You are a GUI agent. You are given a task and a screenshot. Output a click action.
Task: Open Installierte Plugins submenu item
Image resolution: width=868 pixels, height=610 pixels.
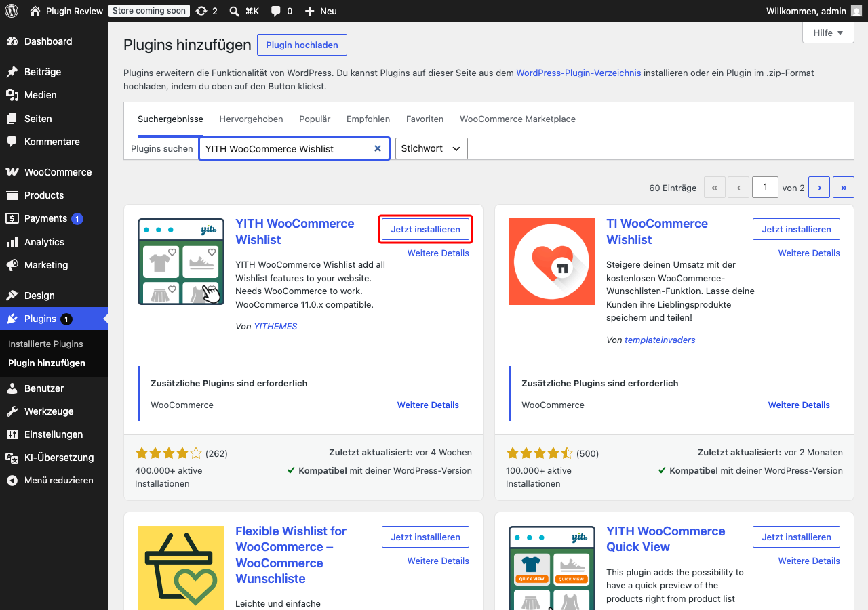(x=45, y=344)
